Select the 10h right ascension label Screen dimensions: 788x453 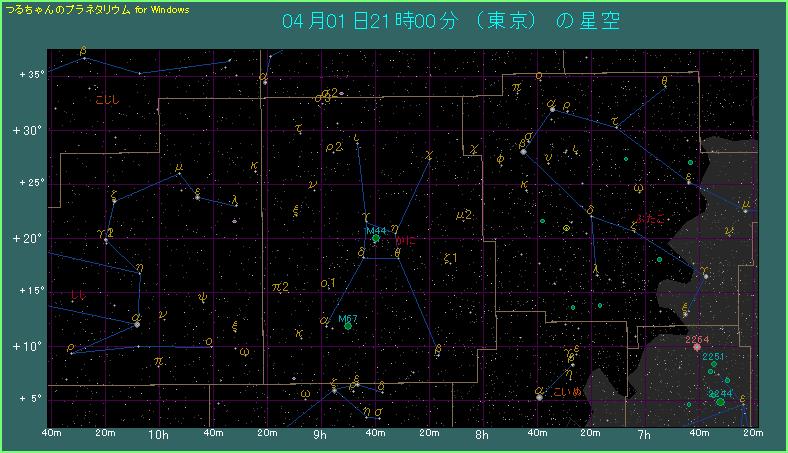point(157,436)
